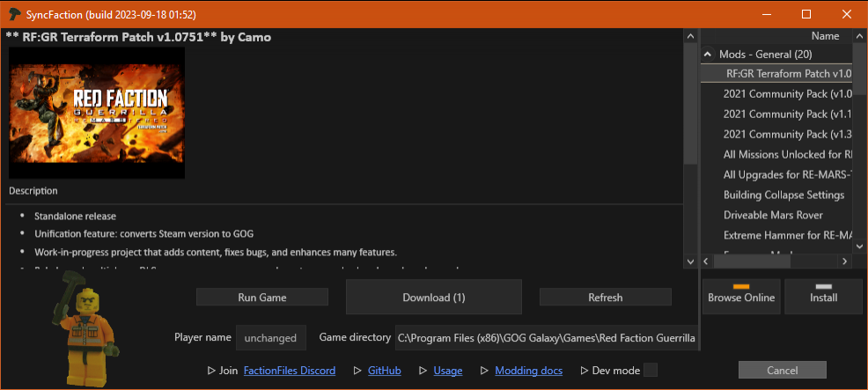Click the description scroll-down arrow
The height and width of the screenshot is (390, 868).
(691, 261)
